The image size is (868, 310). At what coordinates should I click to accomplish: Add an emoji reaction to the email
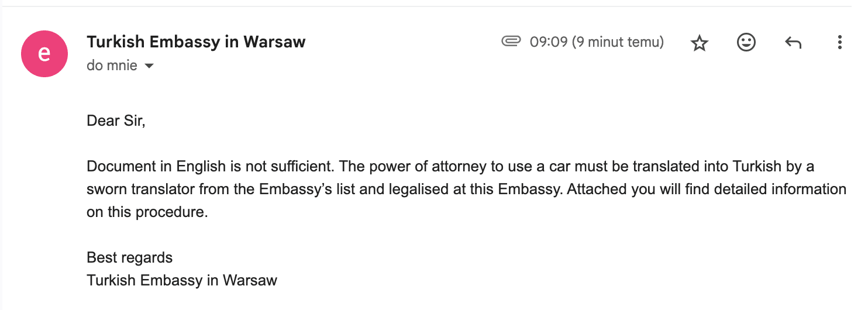pyautogui.click(x=746, y=43)
